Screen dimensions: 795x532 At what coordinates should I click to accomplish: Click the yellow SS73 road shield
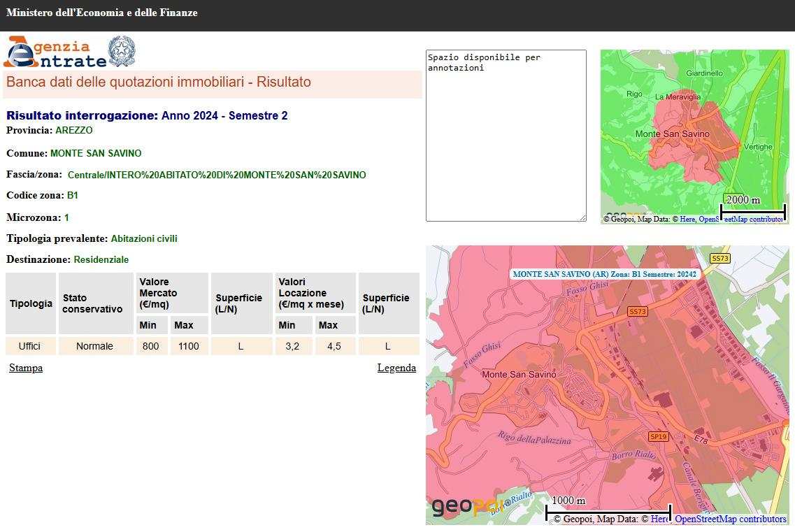pos(719,258)
